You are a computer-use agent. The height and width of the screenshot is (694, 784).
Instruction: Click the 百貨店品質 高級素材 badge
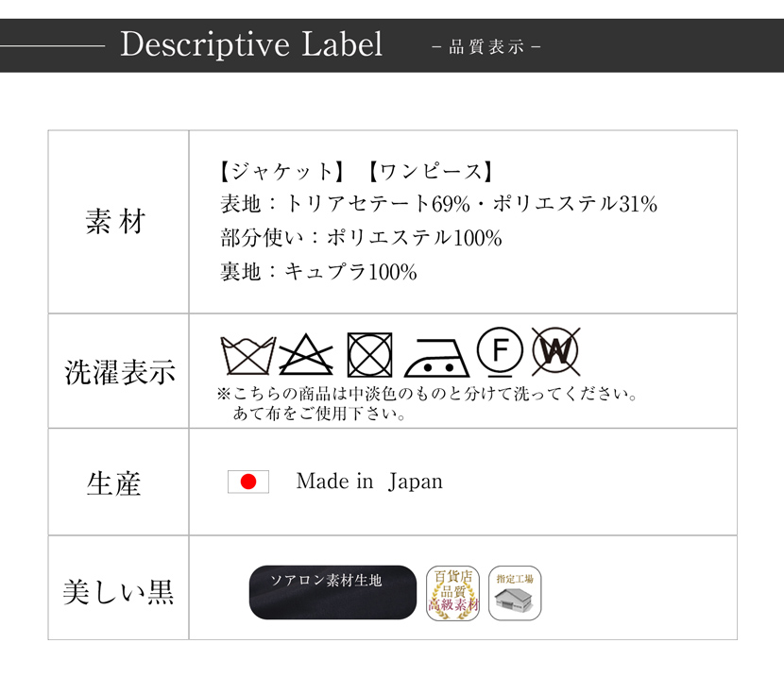coord(453,593)
